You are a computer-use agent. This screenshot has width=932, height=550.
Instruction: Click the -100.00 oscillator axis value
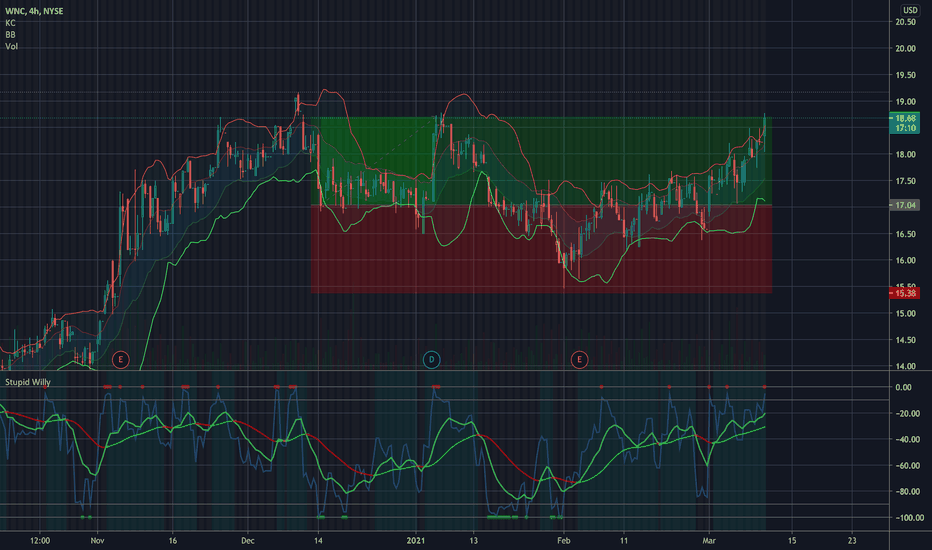[x=909, y=517]
